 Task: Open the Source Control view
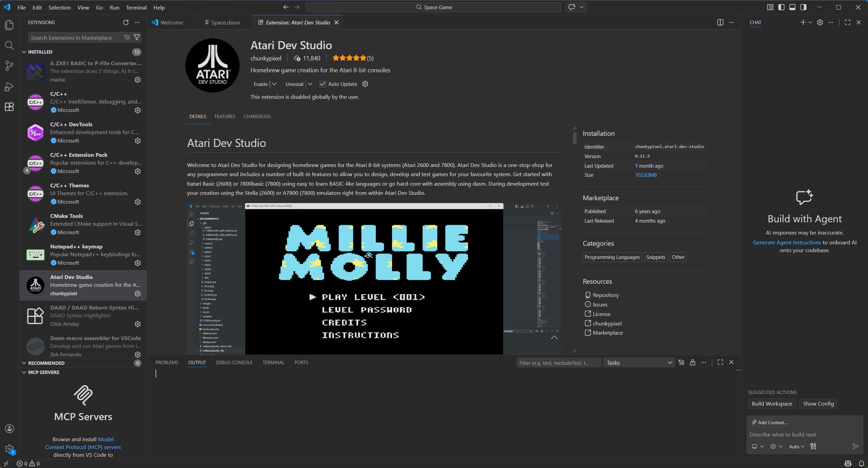coord(10,66)
